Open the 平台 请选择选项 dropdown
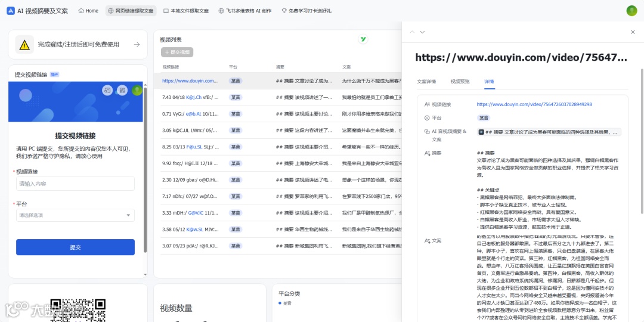The width and height of the screenshot is (644, 322). click(x=75, y=215)
